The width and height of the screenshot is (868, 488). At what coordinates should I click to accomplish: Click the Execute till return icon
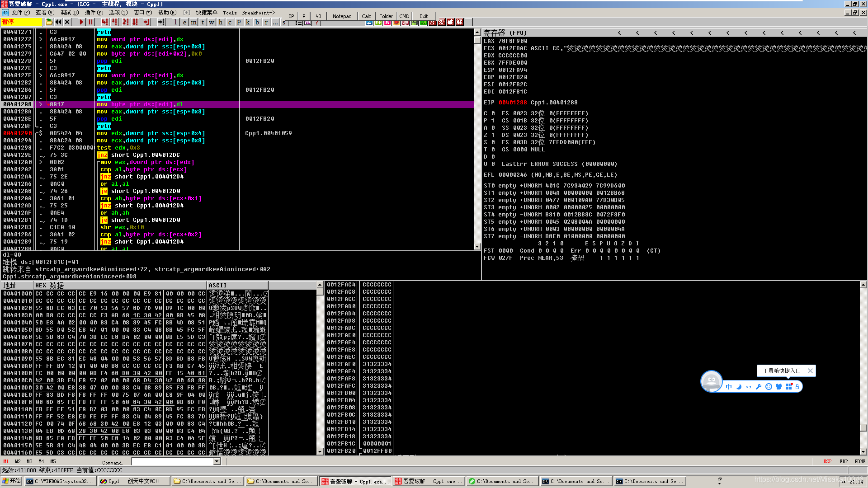pos(146,22)
